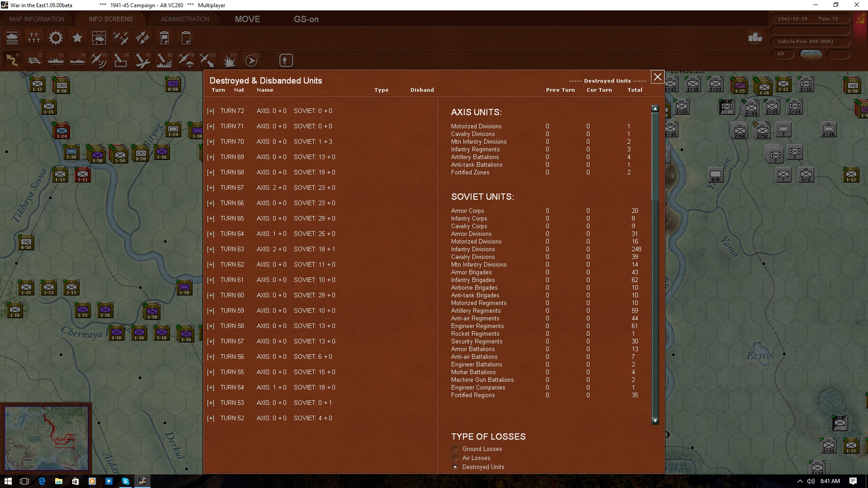
Task: Click the Disband column header
Action: pos(422,90)
